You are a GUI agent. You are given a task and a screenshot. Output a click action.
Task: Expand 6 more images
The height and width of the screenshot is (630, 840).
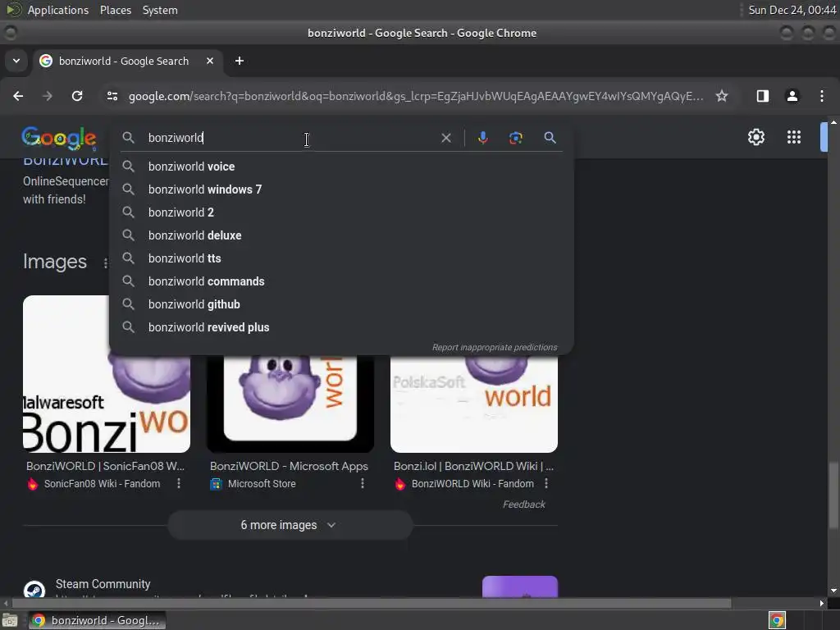(290, 525)
